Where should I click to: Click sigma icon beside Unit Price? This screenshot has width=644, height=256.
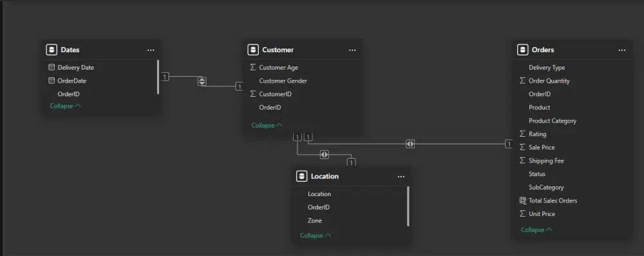[522, 213]
